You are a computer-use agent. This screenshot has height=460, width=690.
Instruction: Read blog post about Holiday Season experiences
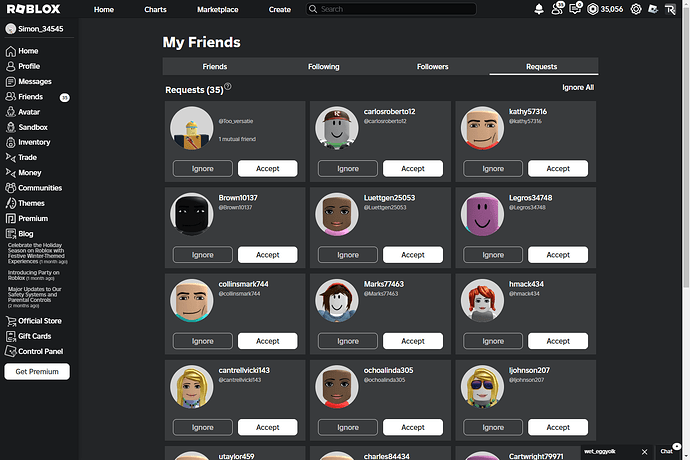pyautogui.click(x=37, y=253)
